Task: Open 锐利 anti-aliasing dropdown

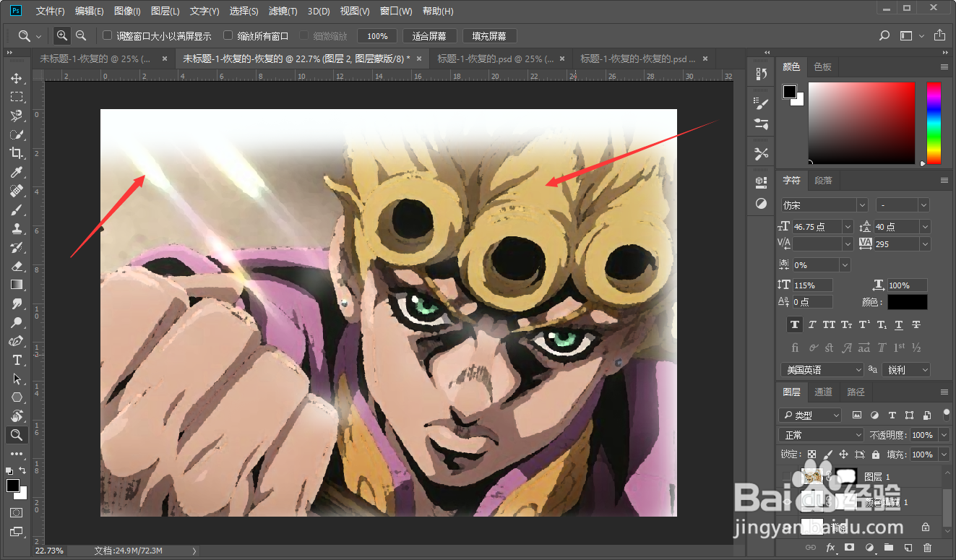Action: (x=907, y=370)
